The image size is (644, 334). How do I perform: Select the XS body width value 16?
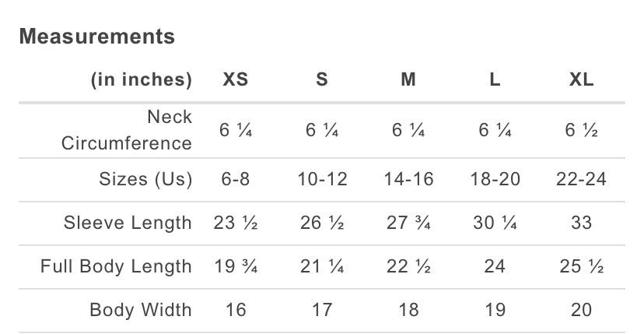236,309
